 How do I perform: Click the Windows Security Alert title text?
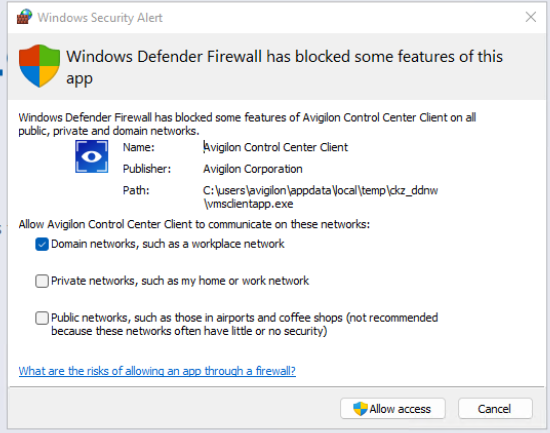pyautogui.click(x=100, y=18)
